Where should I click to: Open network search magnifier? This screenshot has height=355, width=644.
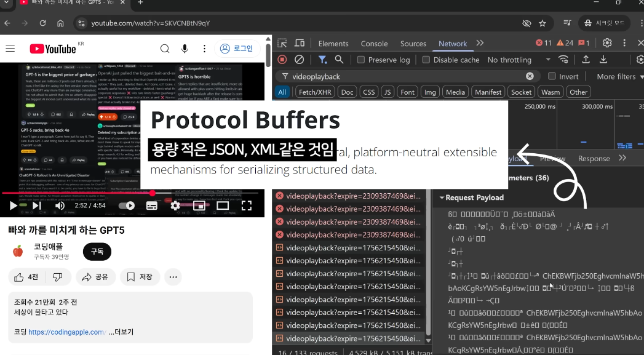339,60
